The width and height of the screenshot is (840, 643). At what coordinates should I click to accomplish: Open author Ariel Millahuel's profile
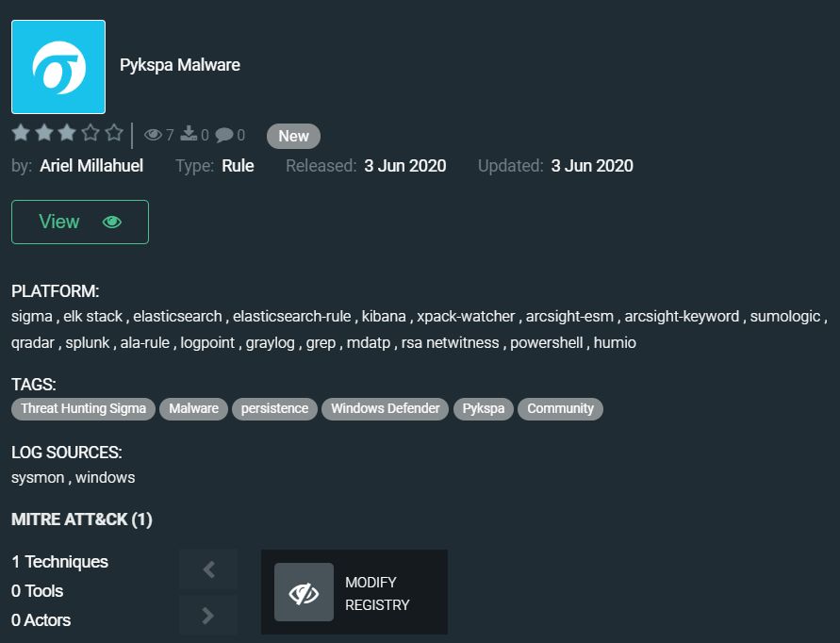pyautogui.click(x=91, y=166)
